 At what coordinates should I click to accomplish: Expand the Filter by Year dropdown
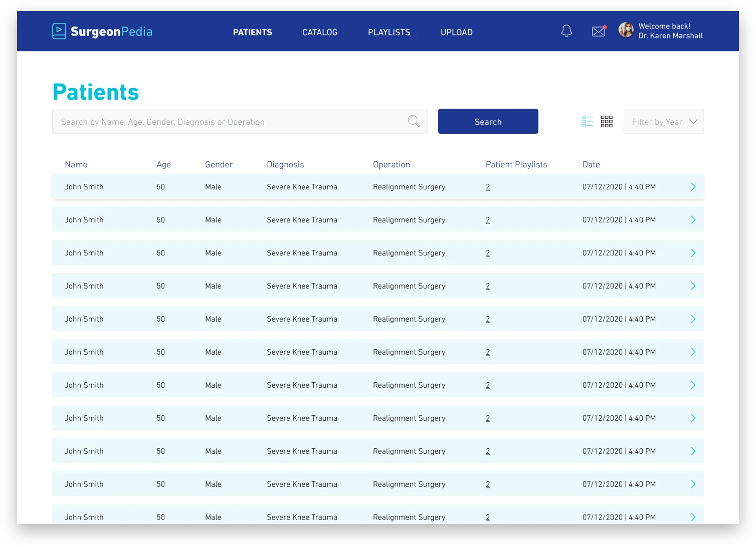tap(664, 121)
